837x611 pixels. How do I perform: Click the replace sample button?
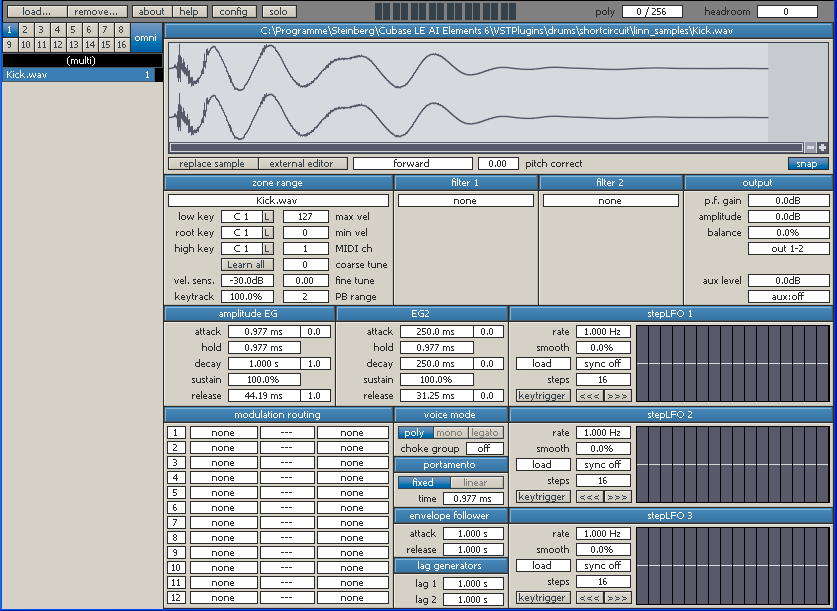(212, 164)
